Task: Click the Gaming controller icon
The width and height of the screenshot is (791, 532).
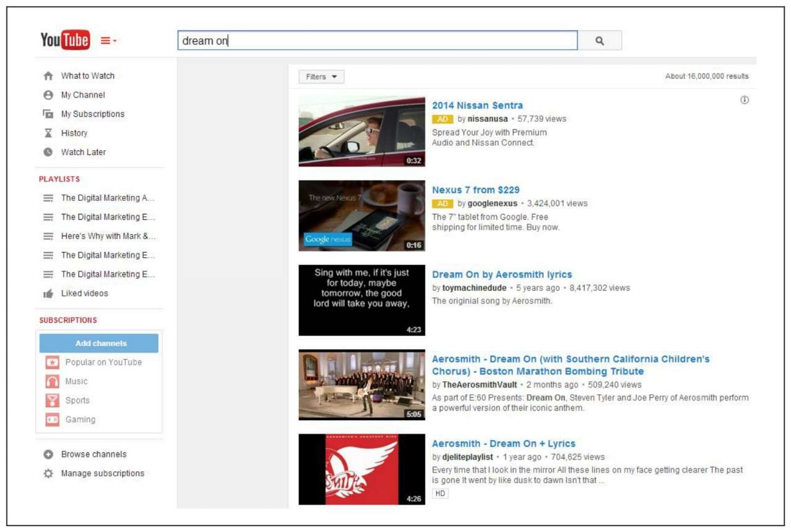Action: 53,420
